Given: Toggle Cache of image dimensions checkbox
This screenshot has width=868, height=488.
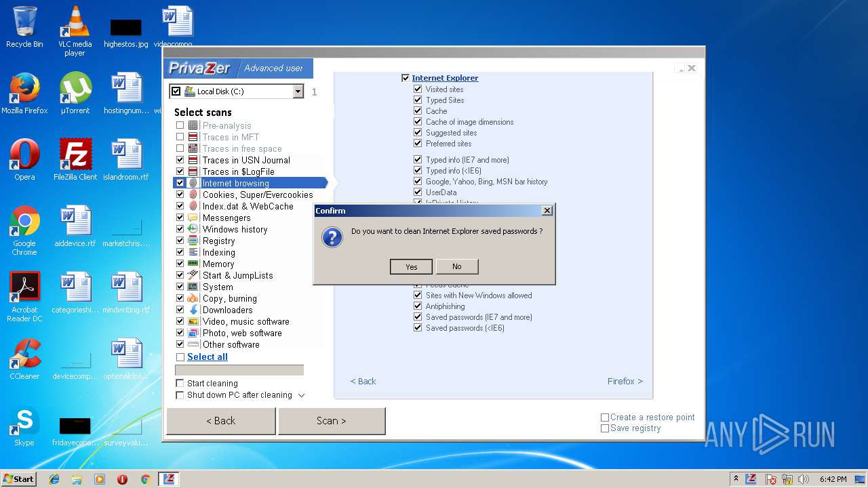Looking at the screenshot, I should [x=418, y=121].
